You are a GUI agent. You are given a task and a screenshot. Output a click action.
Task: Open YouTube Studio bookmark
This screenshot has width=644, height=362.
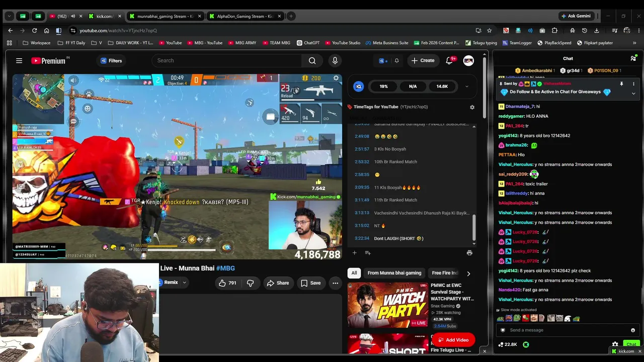[342, 43]
